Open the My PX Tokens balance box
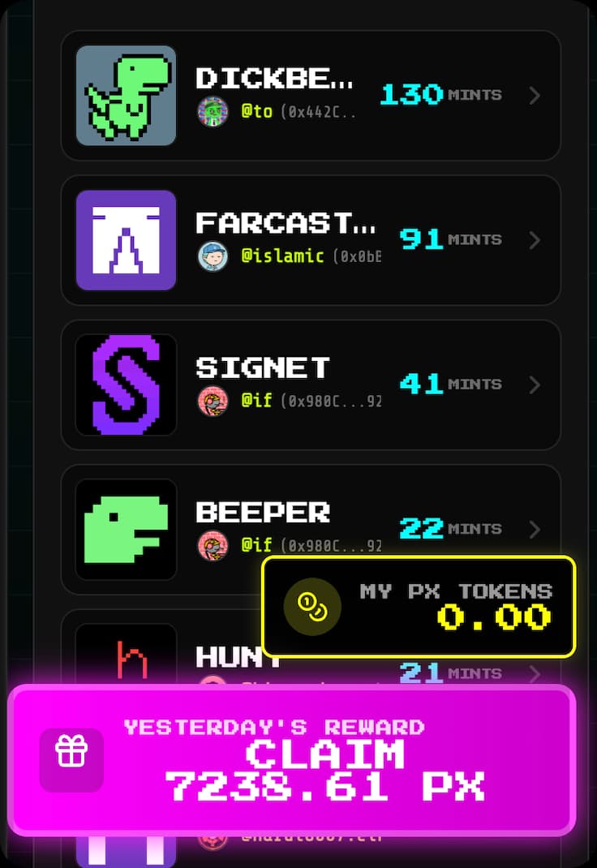 coord(419,607)
